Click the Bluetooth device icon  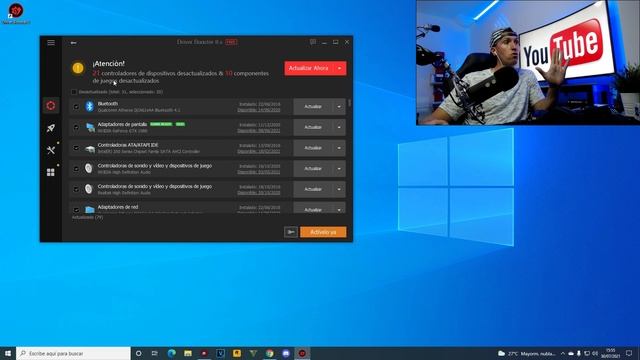click(89, 107)
